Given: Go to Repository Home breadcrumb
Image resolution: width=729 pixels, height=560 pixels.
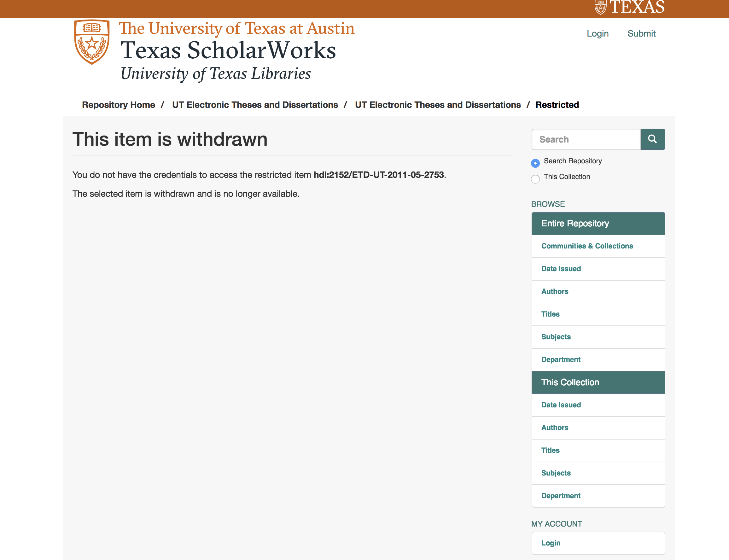Looking at the screenshot, I should 118,105.
